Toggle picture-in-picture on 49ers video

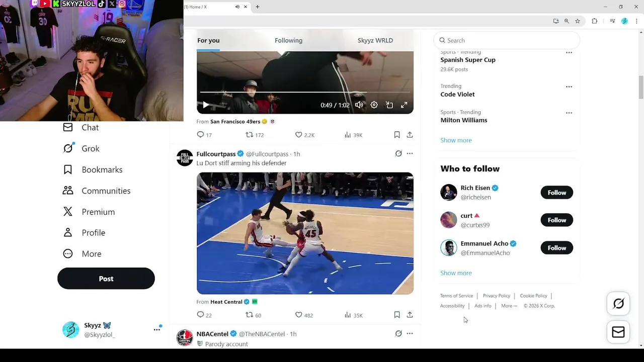389,105
